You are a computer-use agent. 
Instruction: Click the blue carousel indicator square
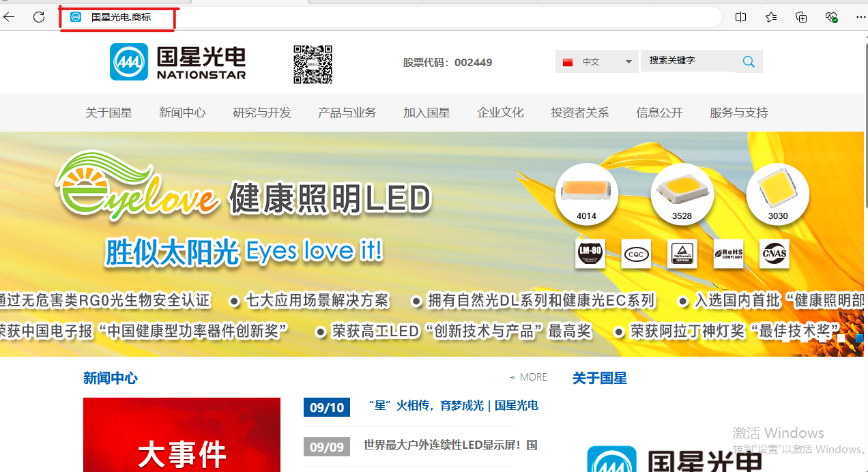[x=858, y=338]
